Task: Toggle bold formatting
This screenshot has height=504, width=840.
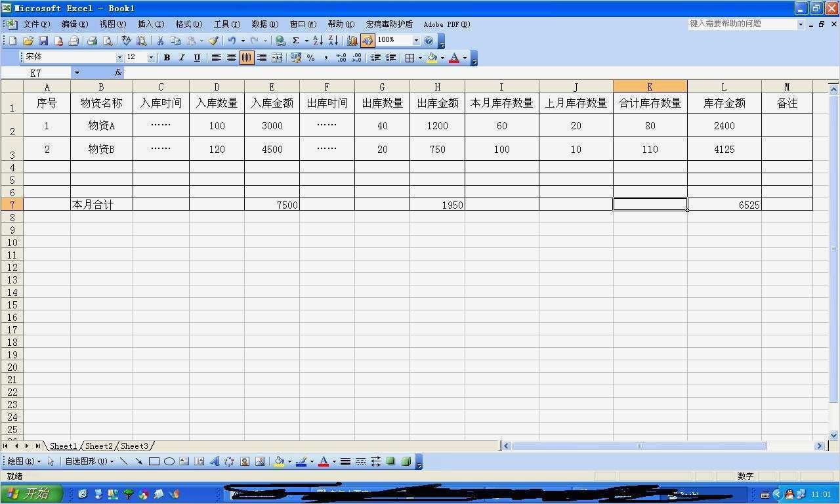Action: (x=167, y=58)
